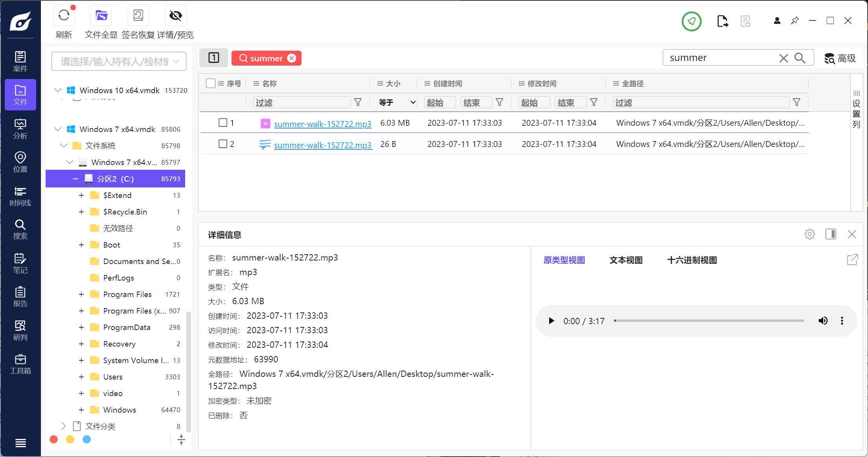
Task: Open the 时间线 timeline sidebar icon
Action: click(20, 196)
